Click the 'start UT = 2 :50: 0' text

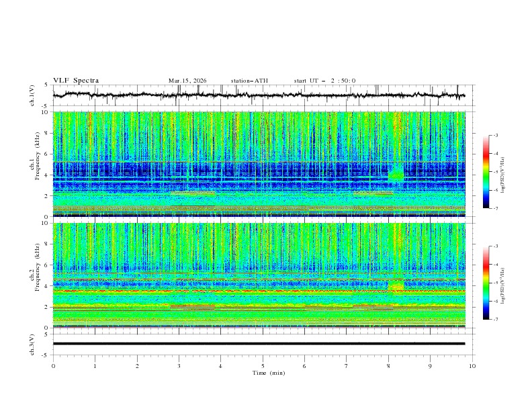324,81
